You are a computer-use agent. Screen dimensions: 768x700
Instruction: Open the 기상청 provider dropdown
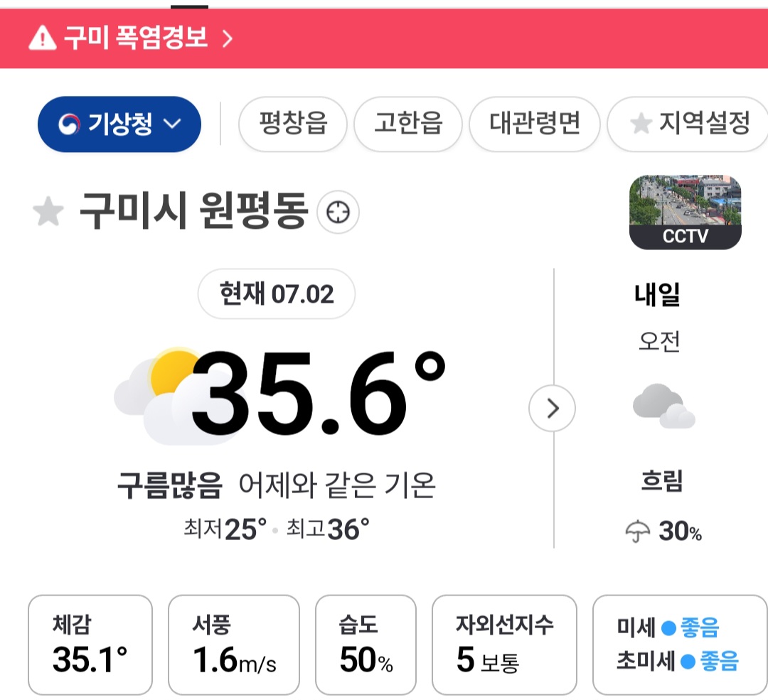119,124
